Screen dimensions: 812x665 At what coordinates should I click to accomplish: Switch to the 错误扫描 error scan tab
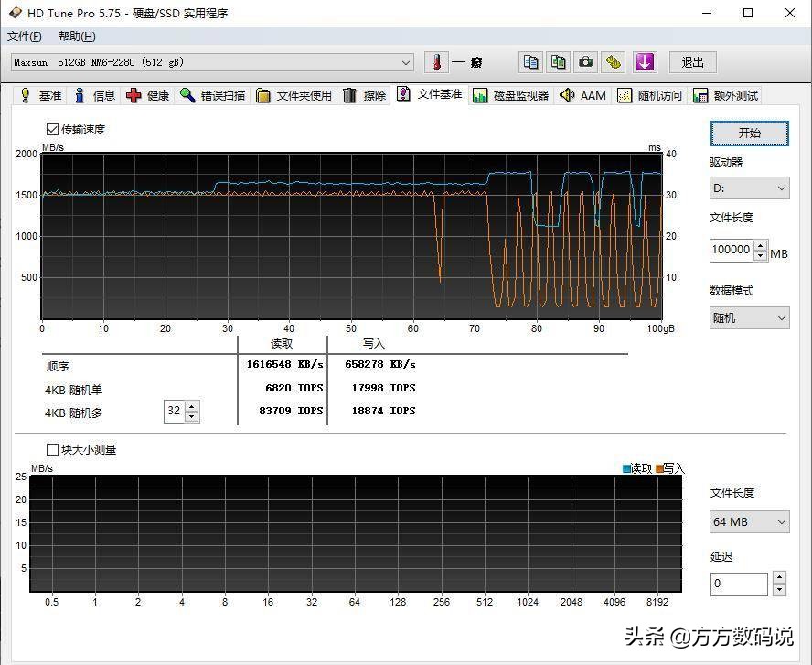point(212,96)
